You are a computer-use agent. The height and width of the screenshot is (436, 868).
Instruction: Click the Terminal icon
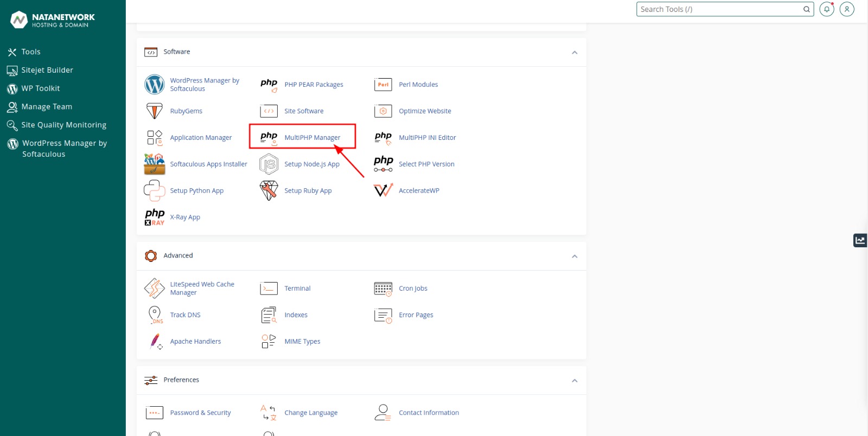pyautogui.click(x=269, y=288)
